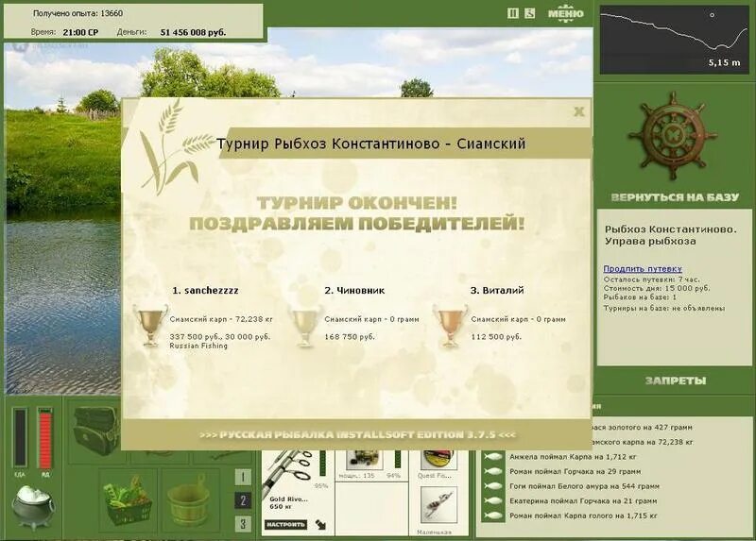
Task: Click fish icon beside Роман поймал Карпа голого
Action: click(492, 516)
